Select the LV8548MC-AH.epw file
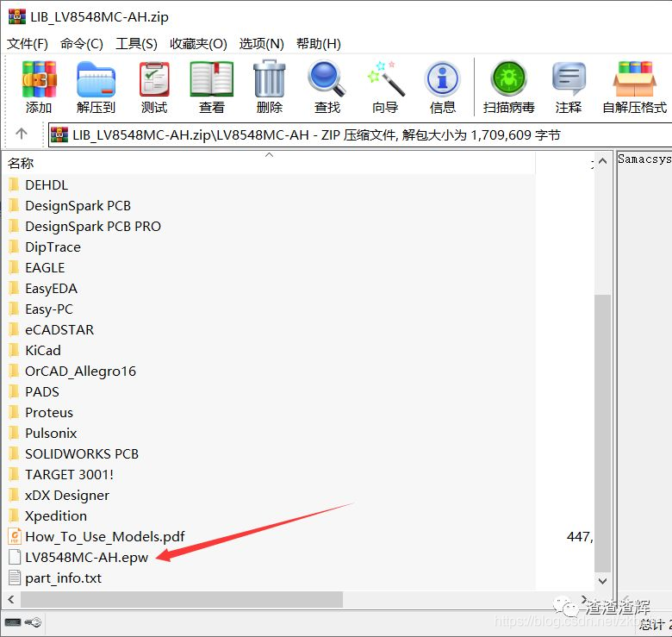Image resolution: width=672 pixels, height=637 pixels. pos(86,557)
